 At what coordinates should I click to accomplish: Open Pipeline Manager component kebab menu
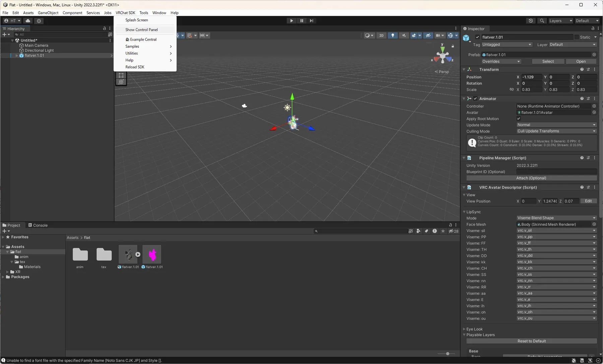coord(595,158)
